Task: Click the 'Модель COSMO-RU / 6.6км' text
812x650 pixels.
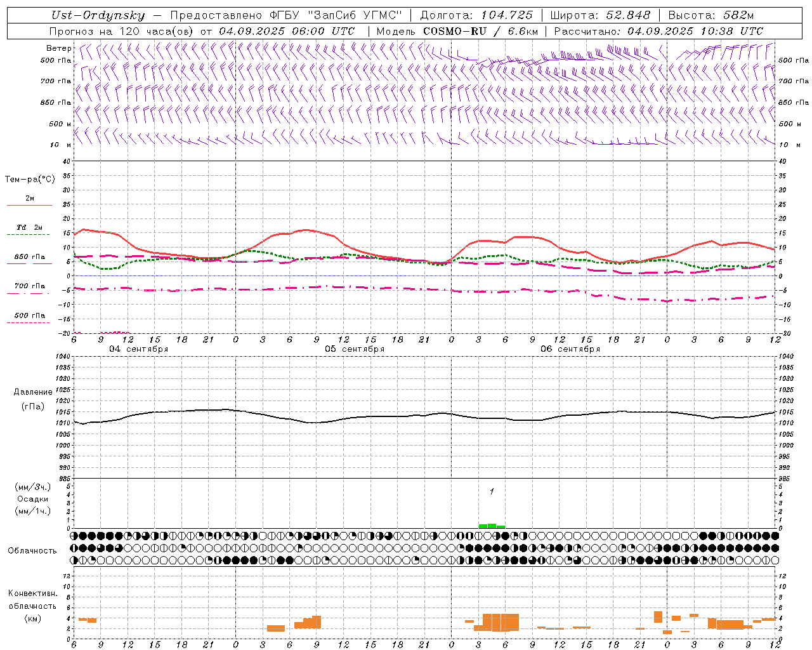Action: point(457,31)
